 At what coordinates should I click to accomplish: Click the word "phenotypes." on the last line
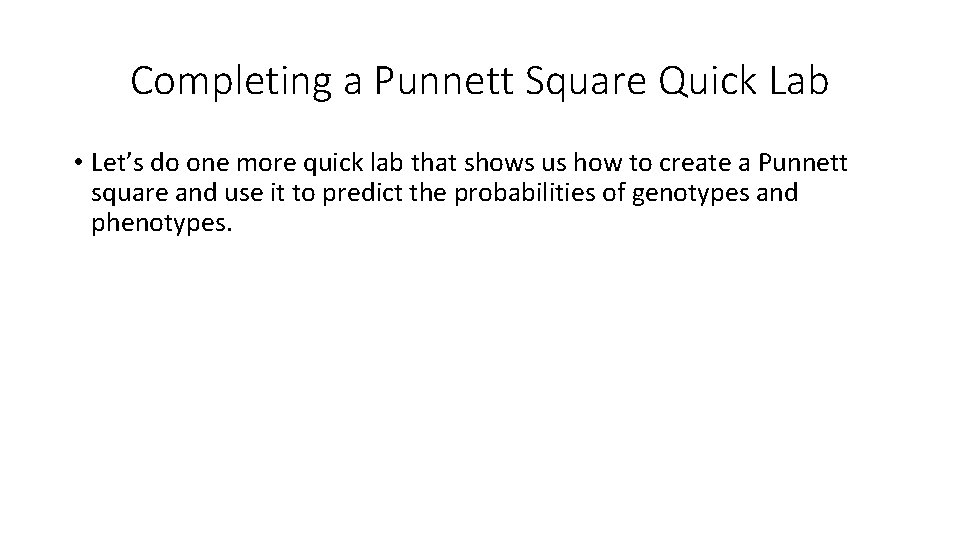click(161, 224)
